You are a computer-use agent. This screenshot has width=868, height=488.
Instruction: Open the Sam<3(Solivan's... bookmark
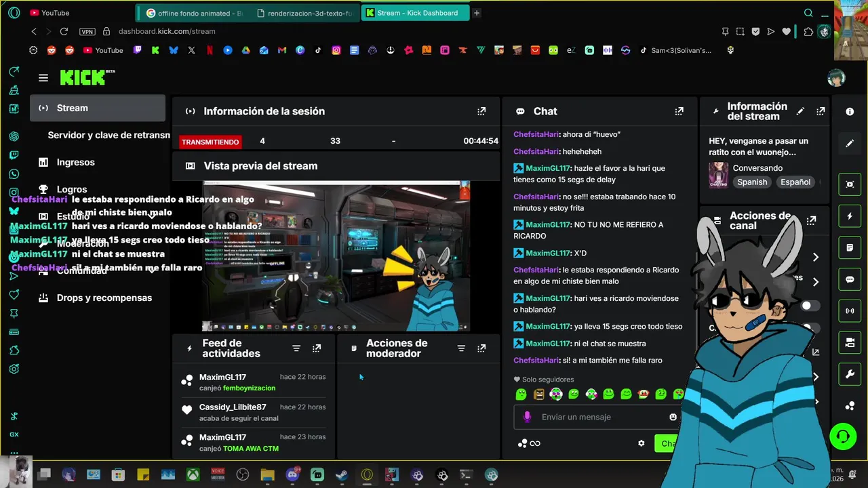(675, 50)
